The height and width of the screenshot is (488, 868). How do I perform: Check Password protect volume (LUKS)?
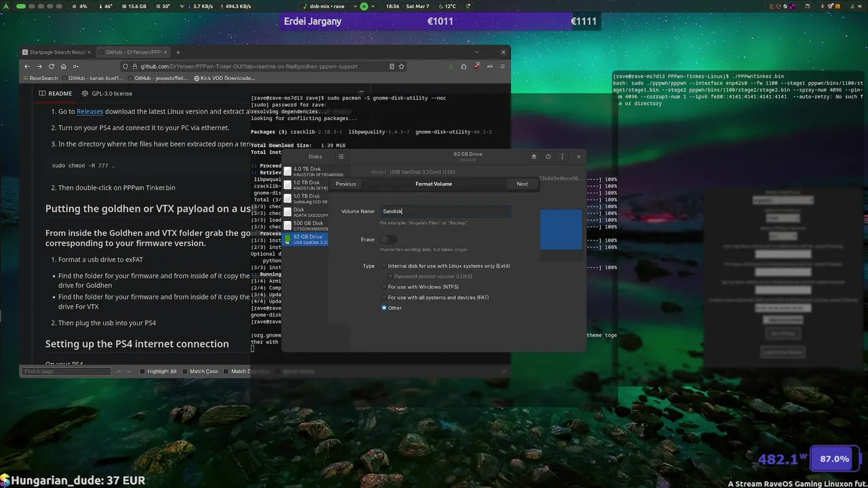429,277
